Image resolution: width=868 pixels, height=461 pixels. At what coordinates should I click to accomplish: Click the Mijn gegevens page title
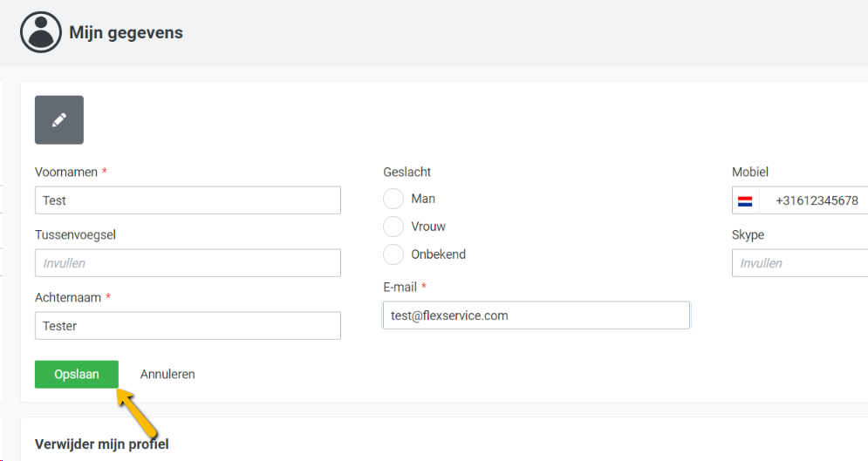[126, 33]
